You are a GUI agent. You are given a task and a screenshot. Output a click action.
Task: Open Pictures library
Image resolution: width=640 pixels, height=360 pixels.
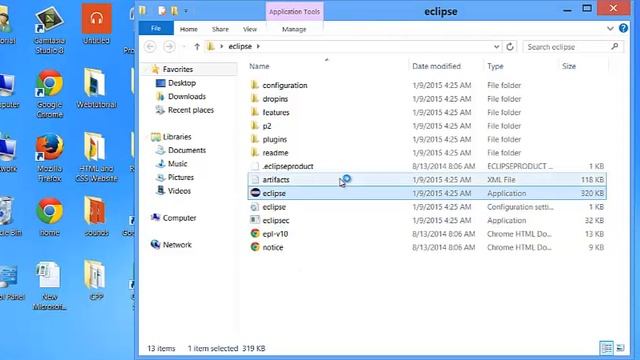181,177
